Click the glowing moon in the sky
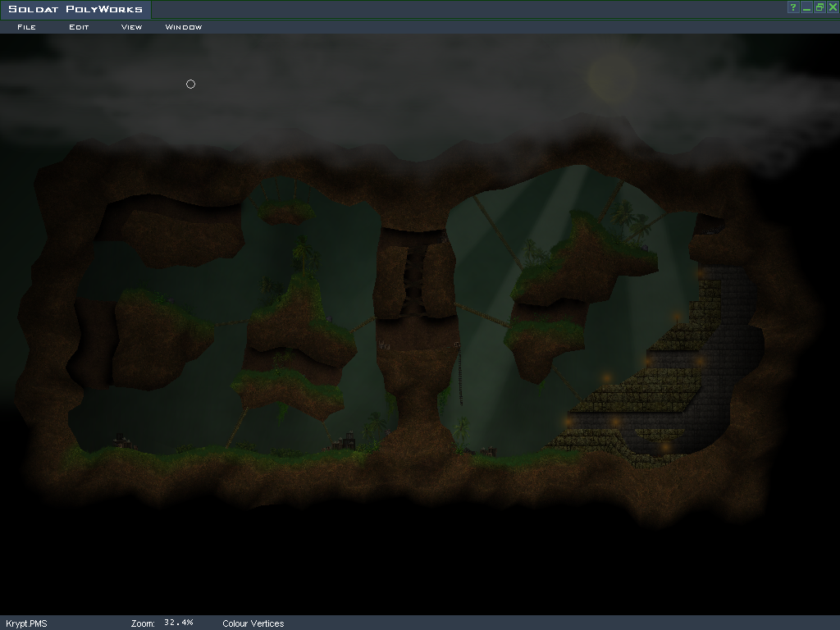The height and width of the screenshot is (630, 840). (610, 79)
